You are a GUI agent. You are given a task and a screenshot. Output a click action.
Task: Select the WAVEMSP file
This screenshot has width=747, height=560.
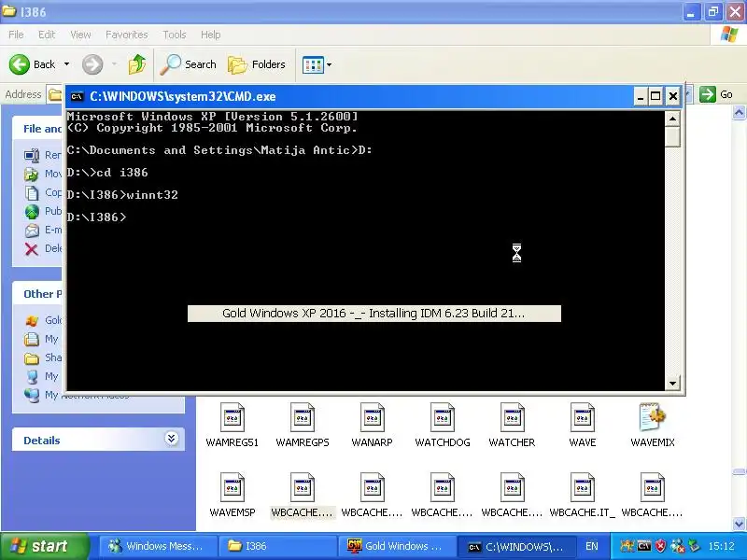(232, 495)
